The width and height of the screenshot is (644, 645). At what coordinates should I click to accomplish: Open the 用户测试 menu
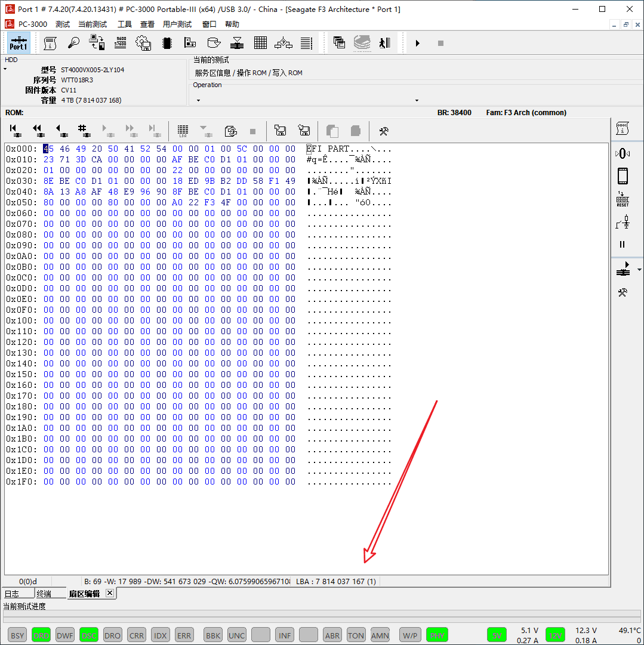pyautogui.click(x=177, y=24)
